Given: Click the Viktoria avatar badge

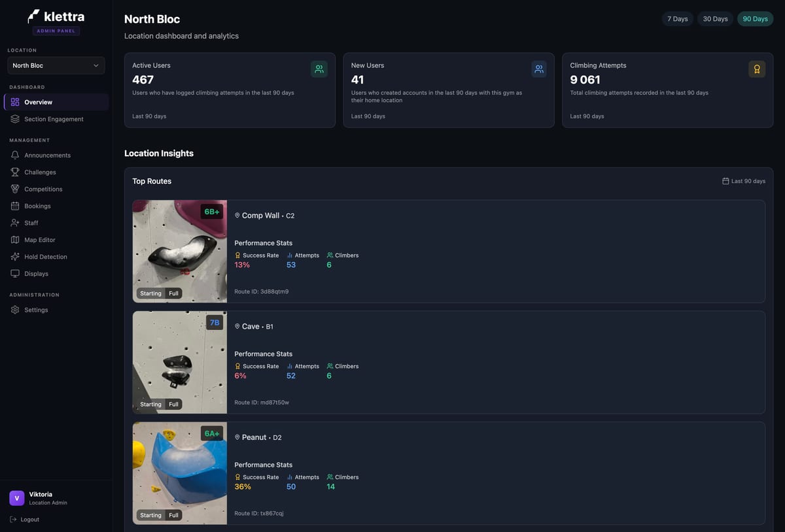Looking at the screenshot, I should [x=17, y=498].
